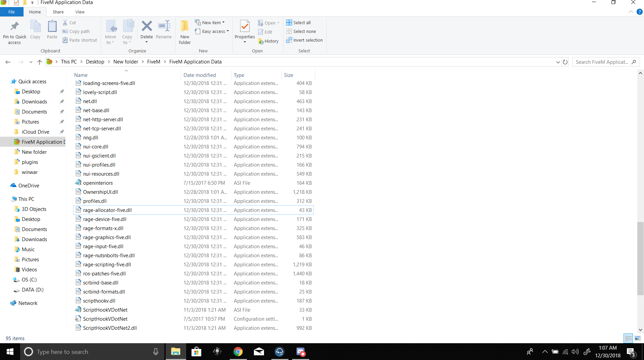Open the address bar history dropdown
Image resolution: width=644 pixels, height=360 pixels.
coord(557,62)
